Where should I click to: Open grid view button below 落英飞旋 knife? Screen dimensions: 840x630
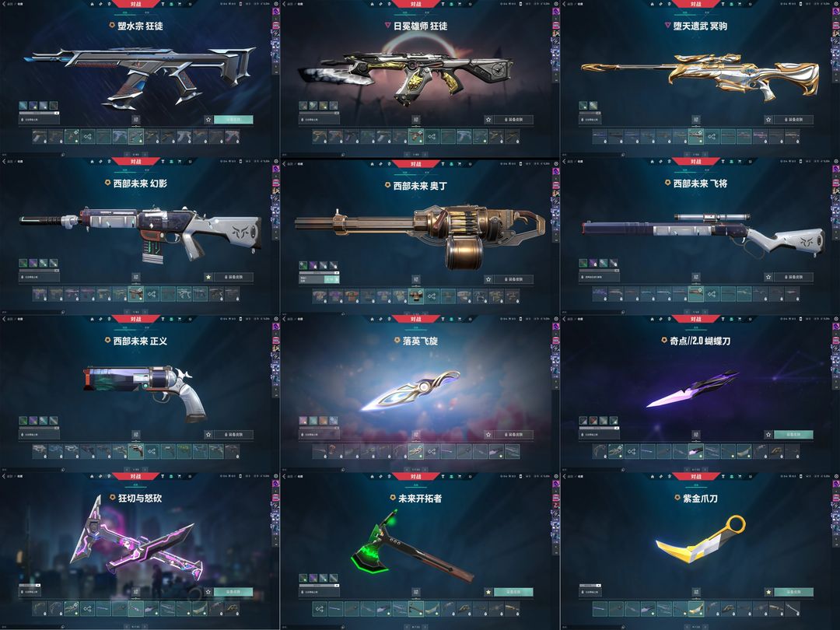pyautogui.click(x=415, y=435)
